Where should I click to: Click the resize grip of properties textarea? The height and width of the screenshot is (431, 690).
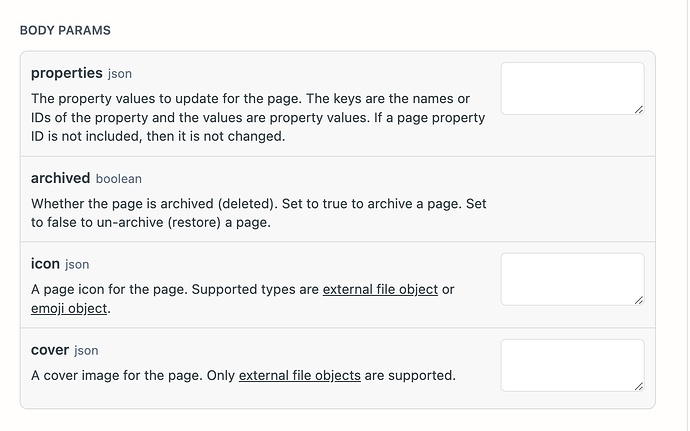(x=639, y=110)
